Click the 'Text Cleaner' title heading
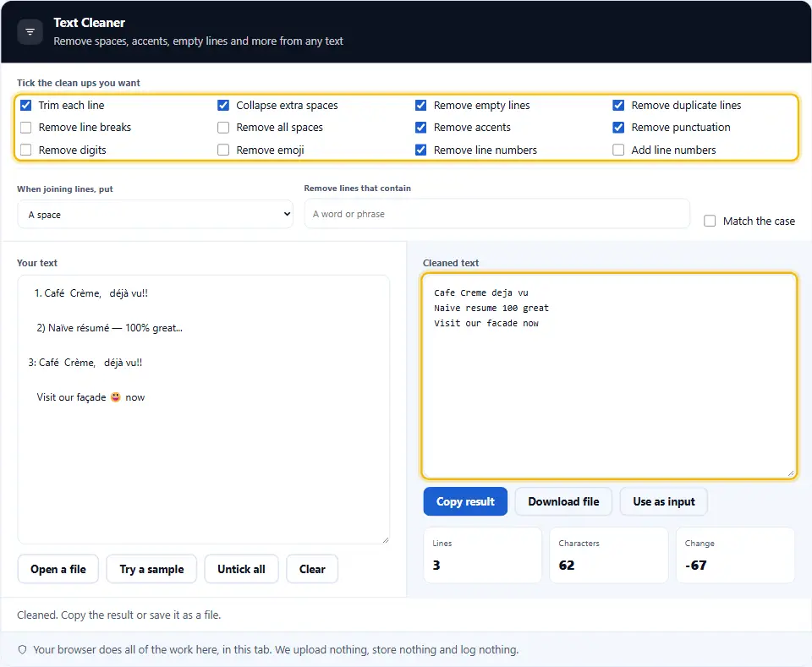This screenshot has height=667, width=812. pos(89,23)
